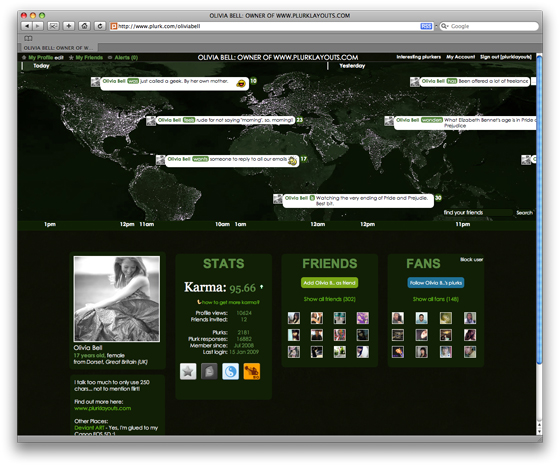Select the OLIVIA BELL browser tab

(x=58, y=48)
